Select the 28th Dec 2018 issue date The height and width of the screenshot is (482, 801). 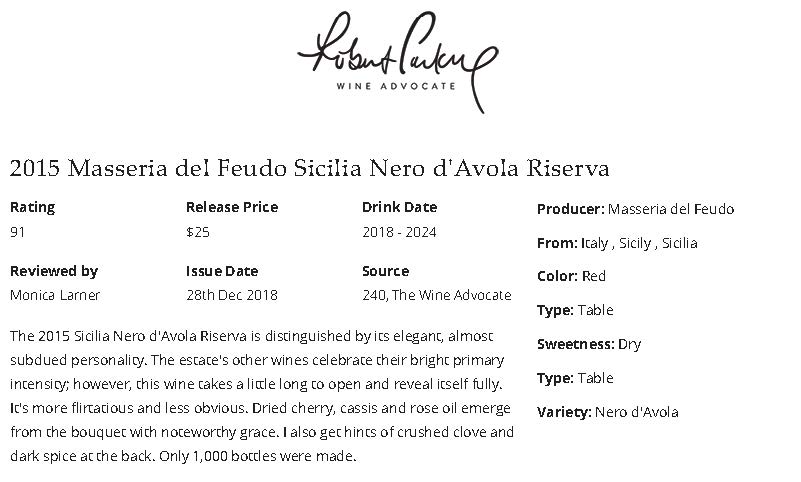click(x=232, y=295)
